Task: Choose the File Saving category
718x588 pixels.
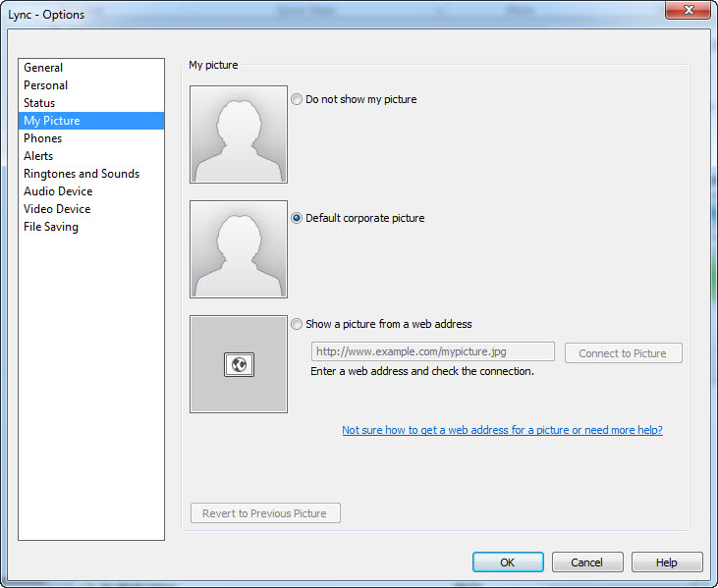Action: tap(91, 227)
